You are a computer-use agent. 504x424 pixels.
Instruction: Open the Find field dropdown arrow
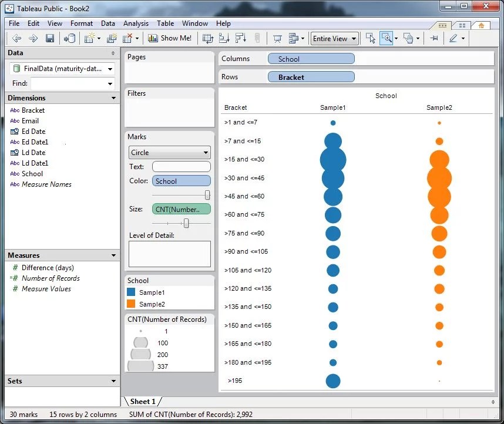coord(110,83)
